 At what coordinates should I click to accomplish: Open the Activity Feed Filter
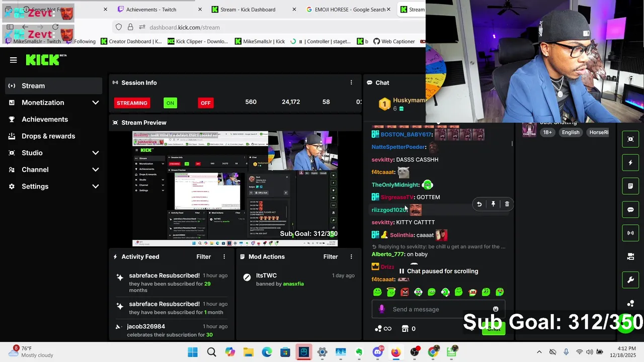tap(203, 257)
